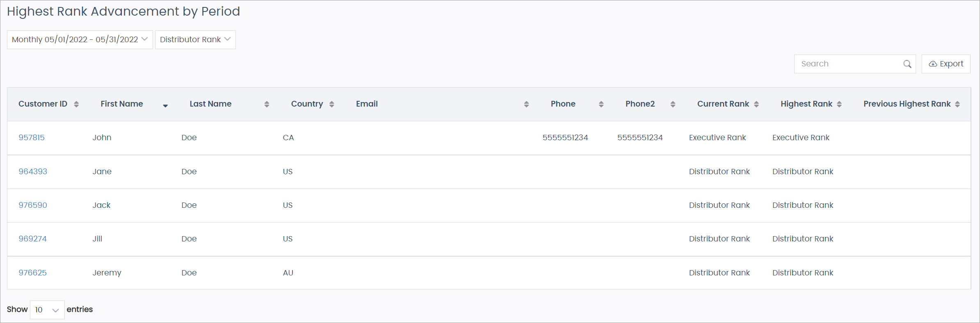The width and height of the screenshot is (980, 323).
Task: Click Email column sort arrows
Action: coord(526,104)
